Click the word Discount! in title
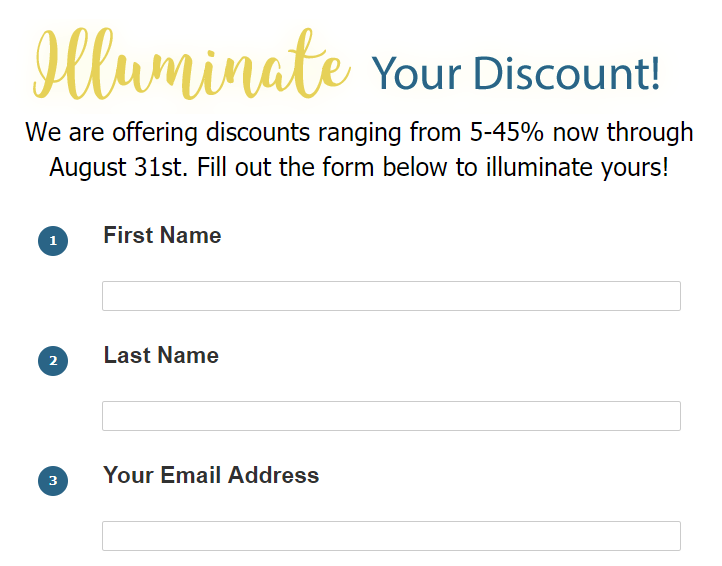Viewport: 722px width, 566px height. coord(567,73)
